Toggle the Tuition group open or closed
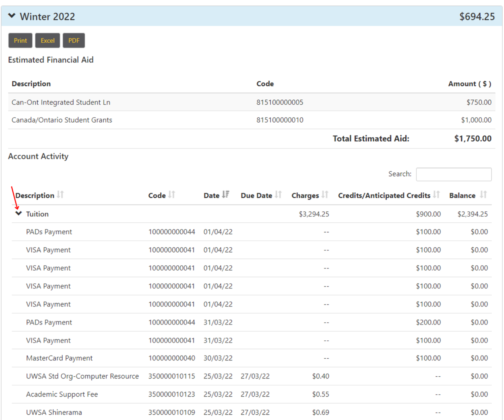504x420 pixels. [19, 213]
